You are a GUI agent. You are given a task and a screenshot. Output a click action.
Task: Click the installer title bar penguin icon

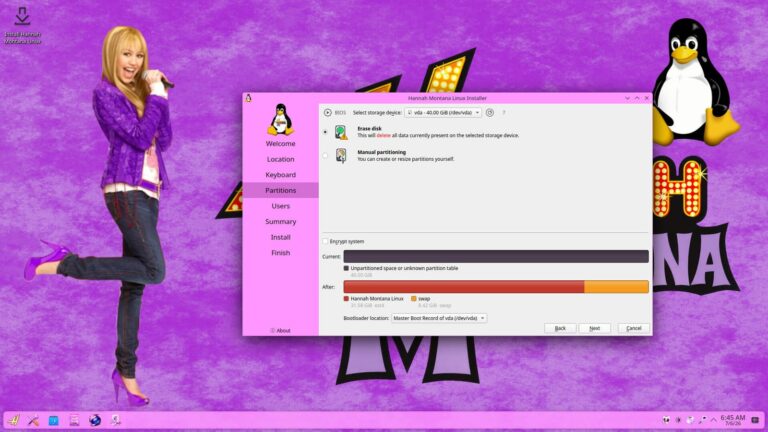coord(248,98)
